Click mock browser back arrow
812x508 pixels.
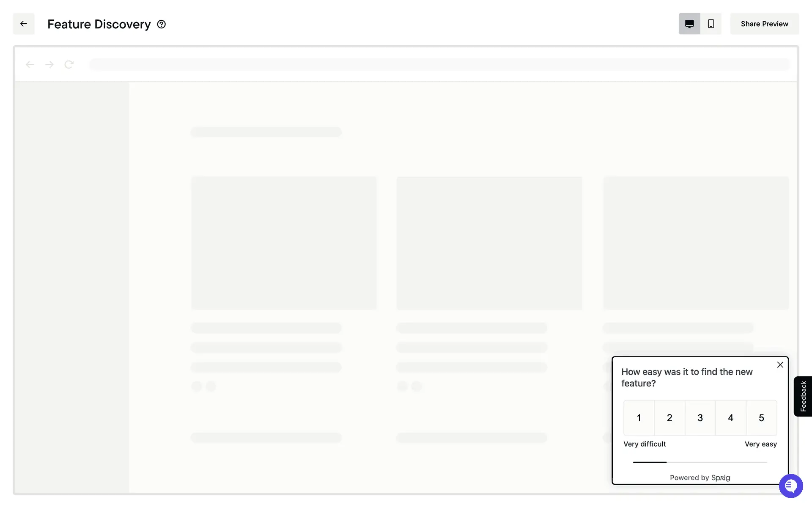[x=30, y=64]
